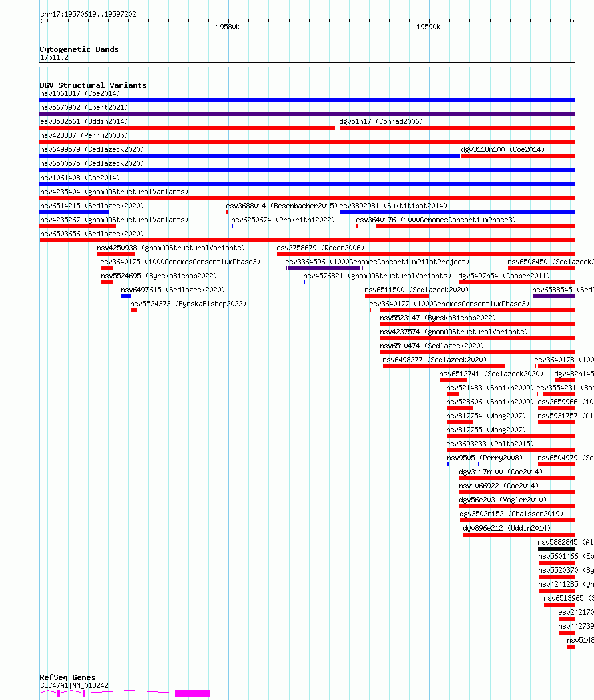
Task: Click the 17p11.2 cytogenetic band label
Action: pyautogui.click(x=54, y=57)
